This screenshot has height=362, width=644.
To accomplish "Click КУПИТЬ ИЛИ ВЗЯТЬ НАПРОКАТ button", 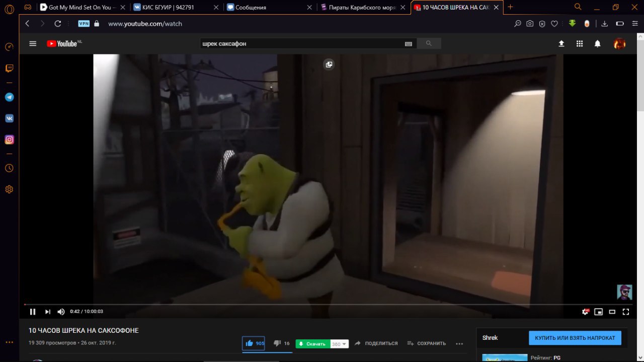I will point(575,338).
